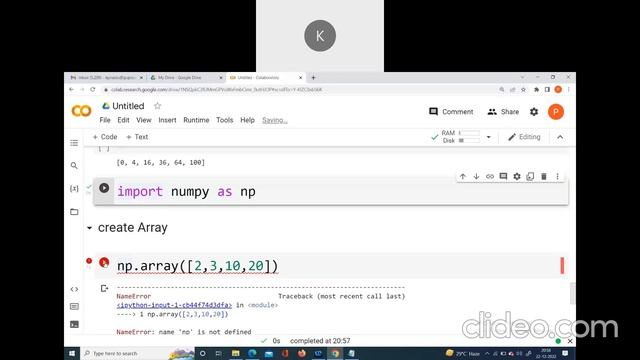Screen dimensions: 640x360
Task: Open the Windows notification center icon
Action: [x=565, y=353]
